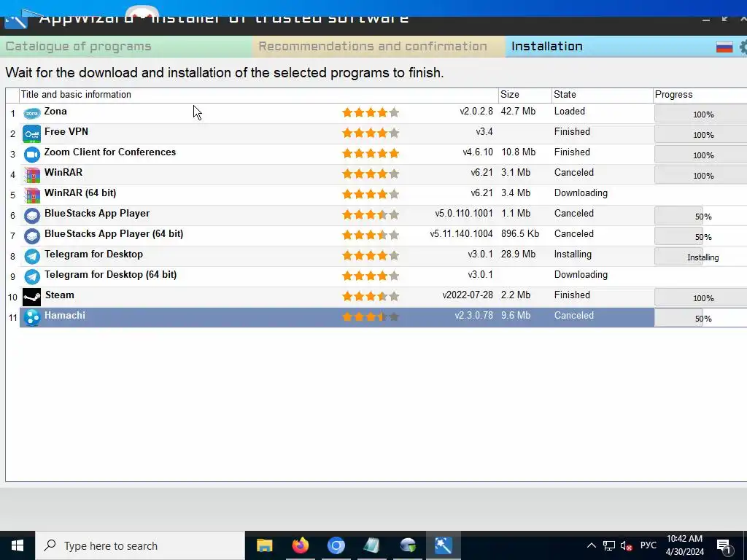Click BlueStacks App Player (64 bit) title
The width and height of the screenshot is (747, 560).
[114, 234]
